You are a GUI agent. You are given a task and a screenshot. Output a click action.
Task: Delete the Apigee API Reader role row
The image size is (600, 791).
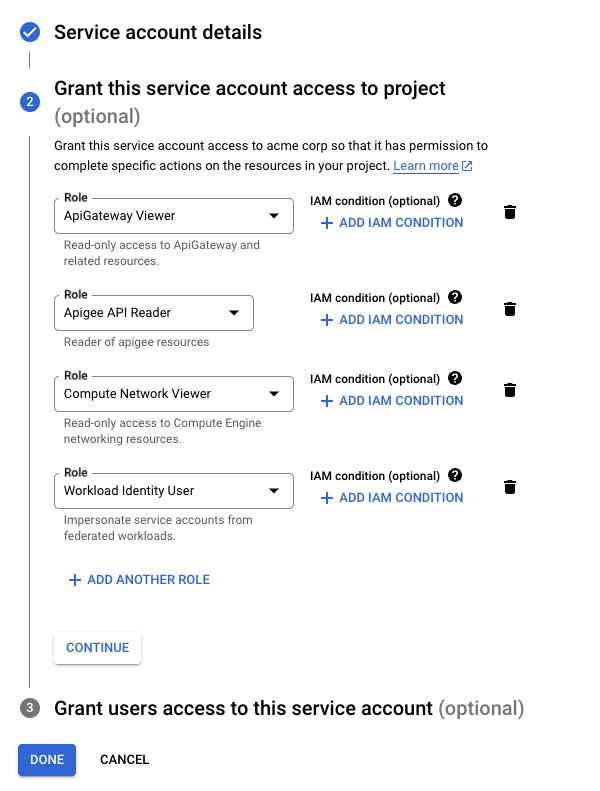(x=510, y=309)
